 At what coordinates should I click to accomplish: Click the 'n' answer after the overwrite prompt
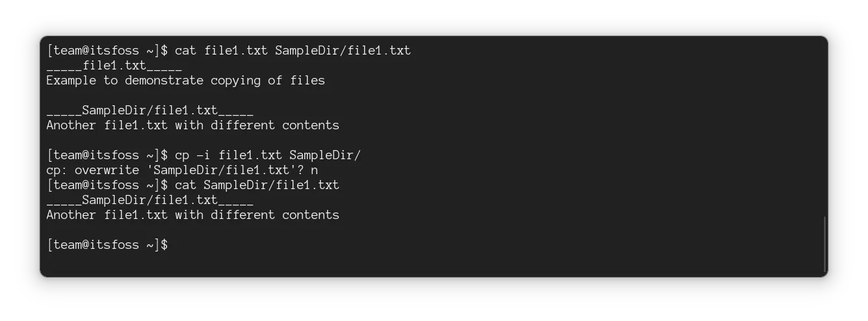click(315, 170)
